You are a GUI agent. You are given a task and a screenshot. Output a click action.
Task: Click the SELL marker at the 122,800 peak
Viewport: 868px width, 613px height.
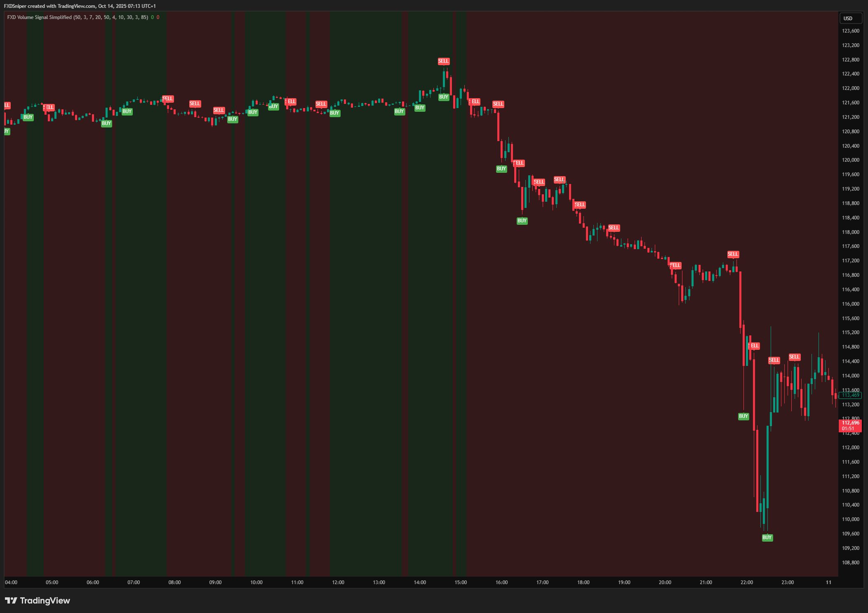coord(443,61)
